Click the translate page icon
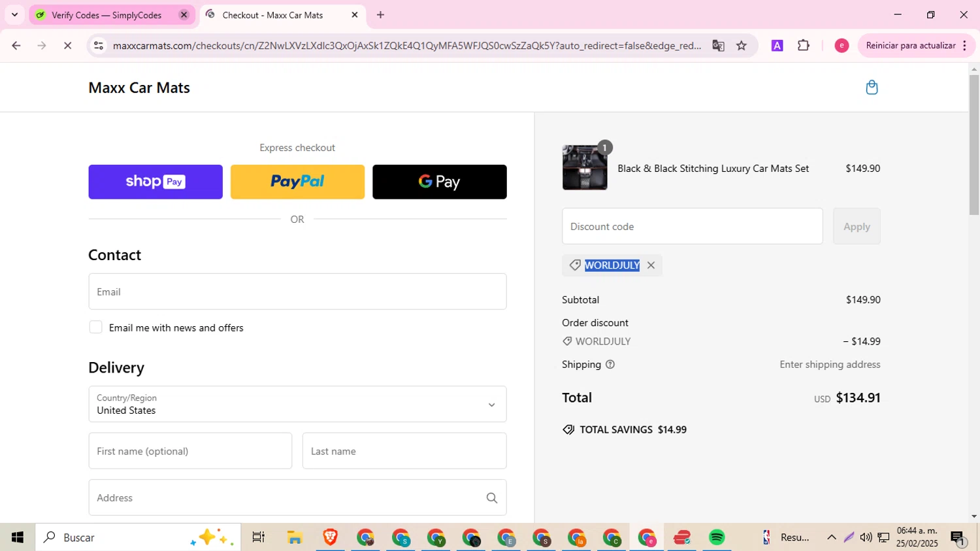 [719, 46]
